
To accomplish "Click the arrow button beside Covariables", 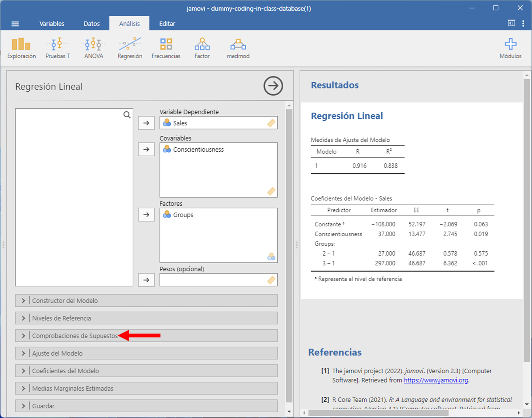I will pyautogui.click(x=146, y=149).
